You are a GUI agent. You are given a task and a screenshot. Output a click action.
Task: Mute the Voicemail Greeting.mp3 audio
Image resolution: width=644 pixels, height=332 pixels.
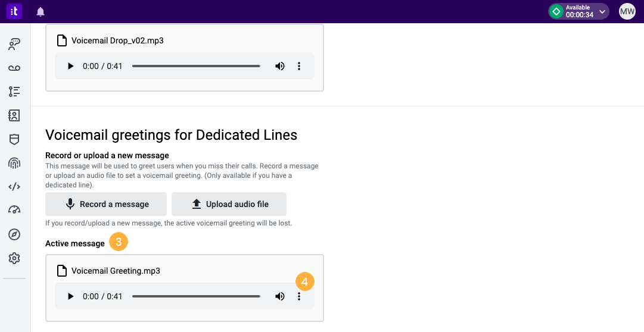click(x=279, y=296)
